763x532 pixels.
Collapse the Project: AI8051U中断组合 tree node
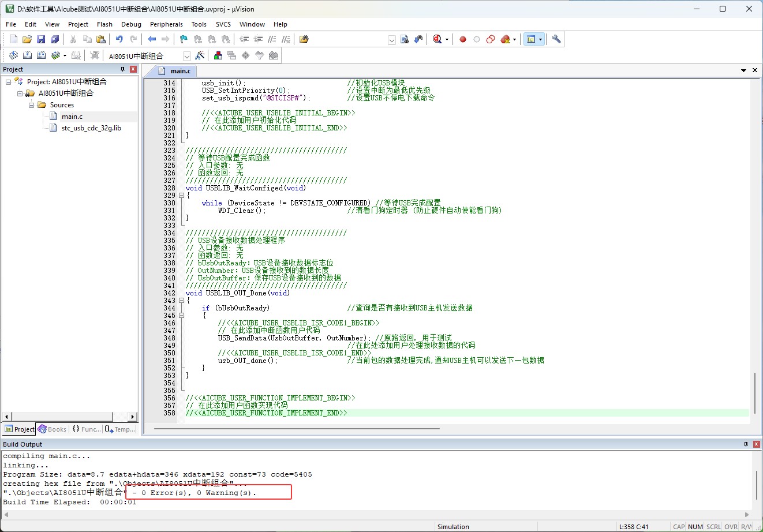tap(8, 81)
